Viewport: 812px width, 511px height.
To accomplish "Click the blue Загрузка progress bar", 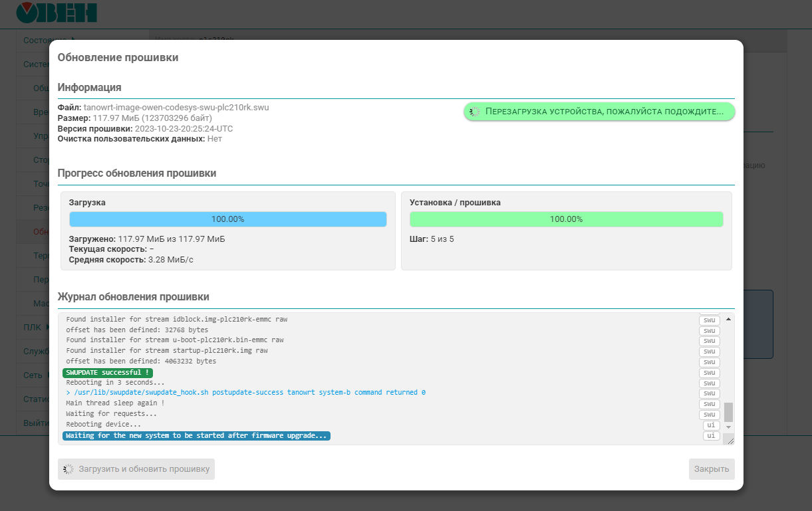I will 227,219.
